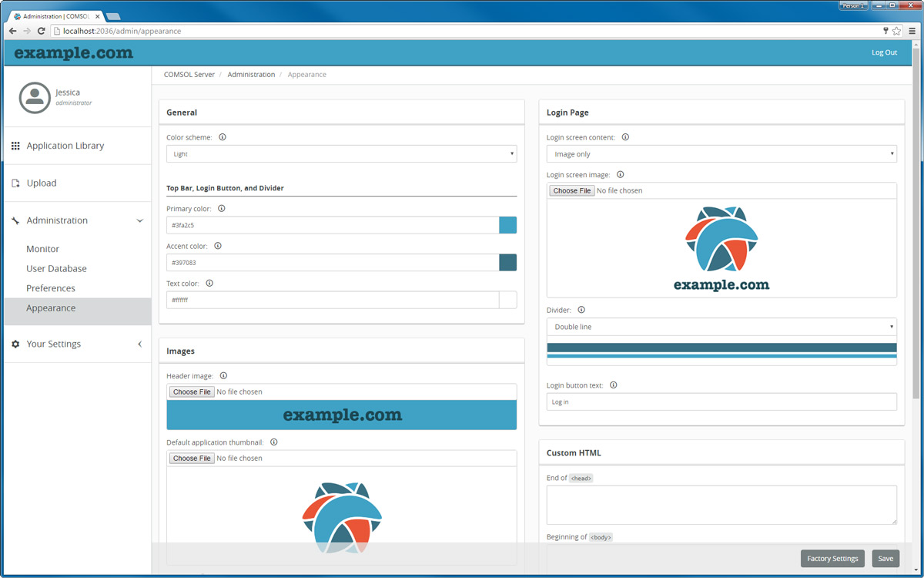This screenshot has width=924, height=578.
Task: Bookmark this page with the star icon
Action: [896, 31]
